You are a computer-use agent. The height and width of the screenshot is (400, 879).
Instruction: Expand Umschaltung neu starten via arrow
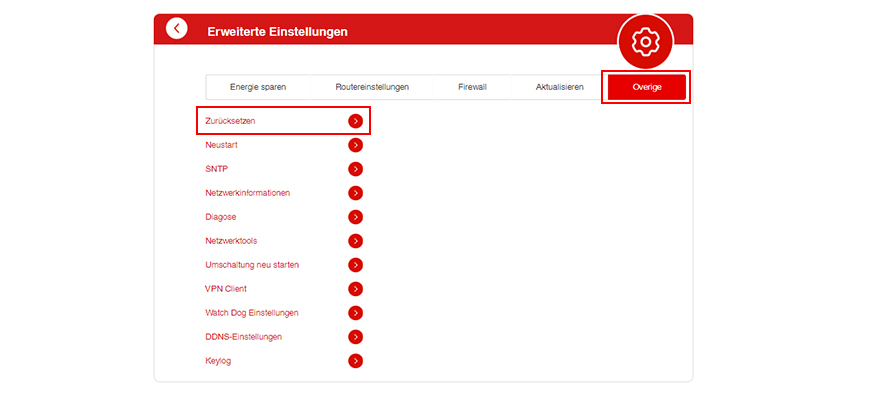tap(355, 265)
